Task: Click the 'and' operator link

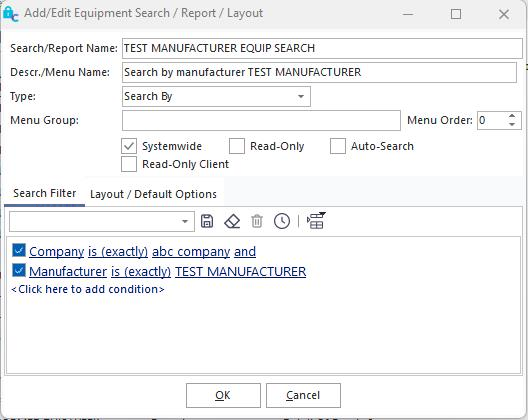Action: 245,252
